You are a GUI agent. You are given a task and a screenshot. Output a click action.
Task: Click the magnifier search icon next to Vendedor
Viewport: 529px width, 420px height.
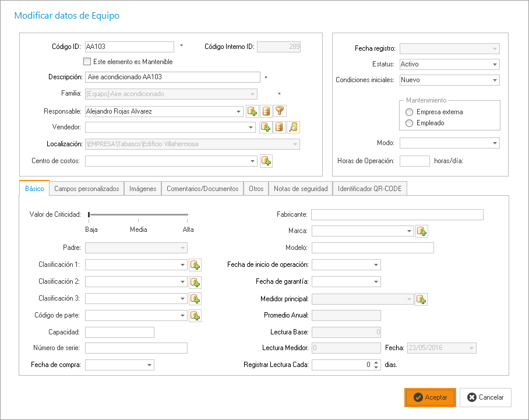tap(294, 128)
